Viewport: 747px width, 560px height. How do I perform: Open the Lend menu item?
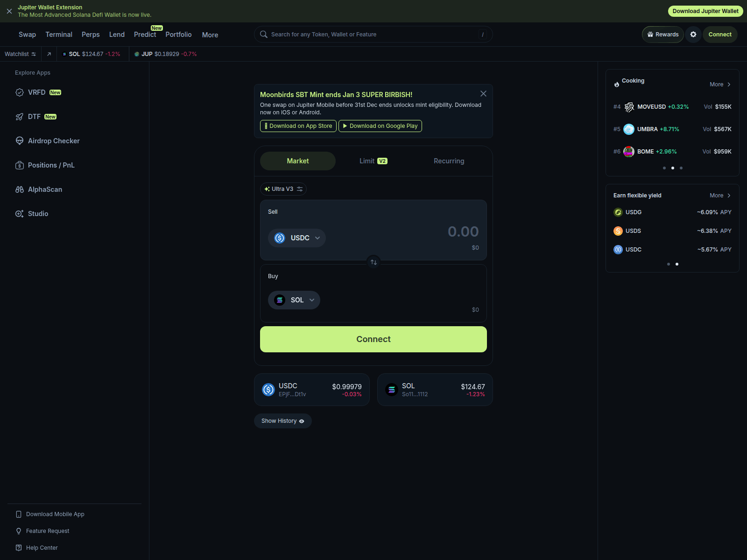tap(117, 35)
